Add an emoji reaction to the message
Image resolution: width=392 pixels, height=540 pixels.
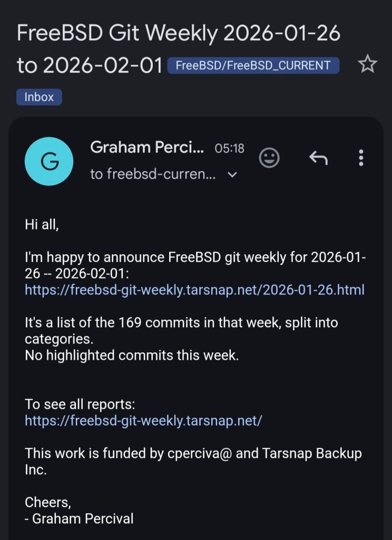pos(269,158)
